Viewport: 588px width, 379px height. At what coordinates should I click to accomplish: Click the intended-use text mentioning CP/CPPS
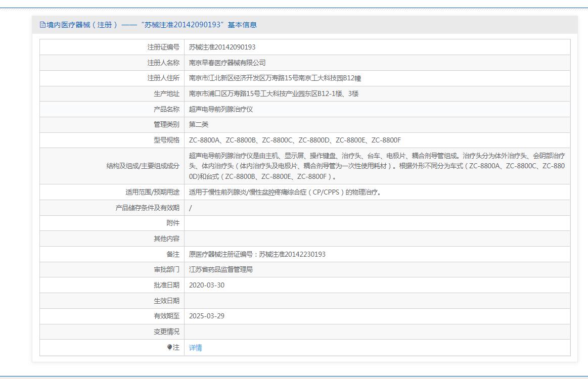[285, 193]
